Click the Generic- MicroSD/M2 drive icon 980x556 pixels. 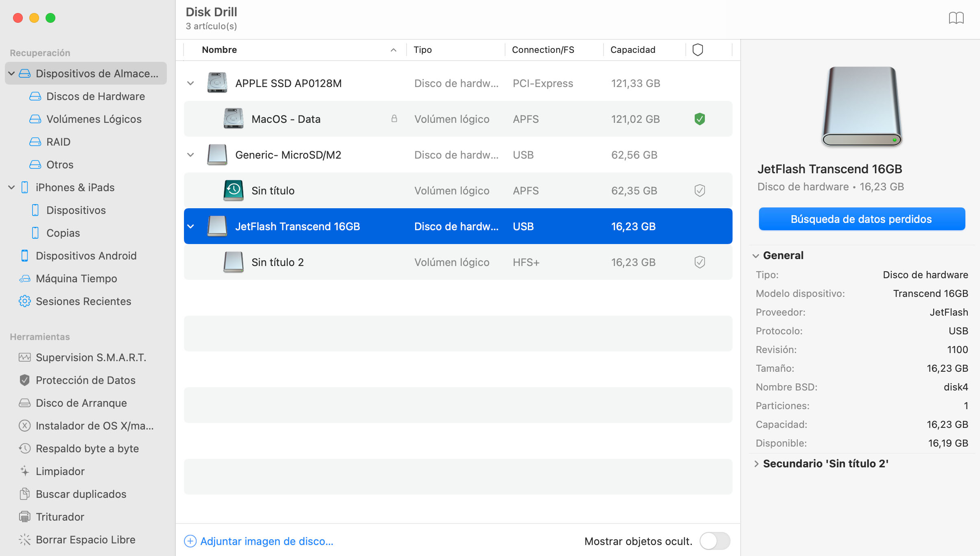click(x=217, y=155)
